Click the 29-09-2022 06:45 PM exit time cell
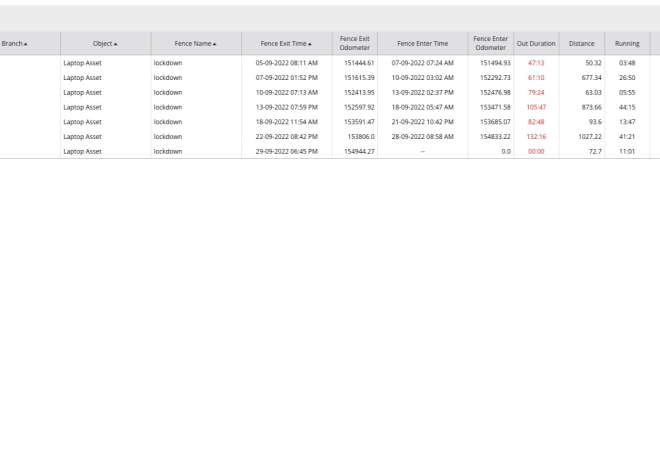 (x=287, y=152)
